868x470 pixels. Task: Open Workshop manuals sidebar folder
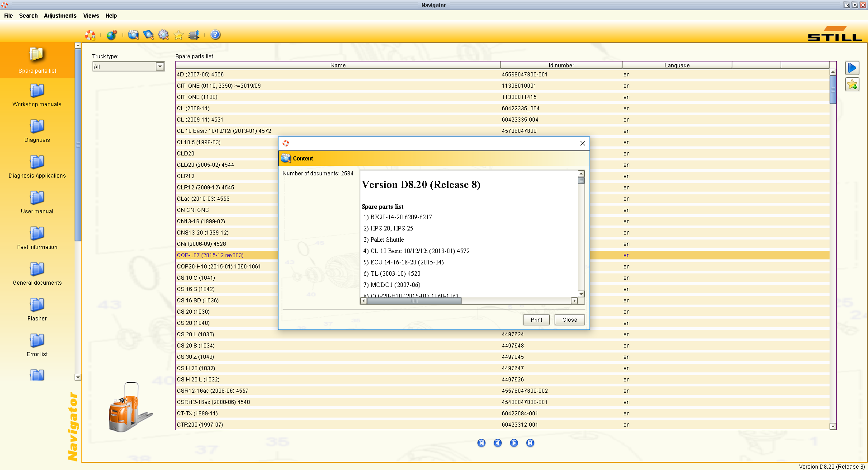[37, 95]
